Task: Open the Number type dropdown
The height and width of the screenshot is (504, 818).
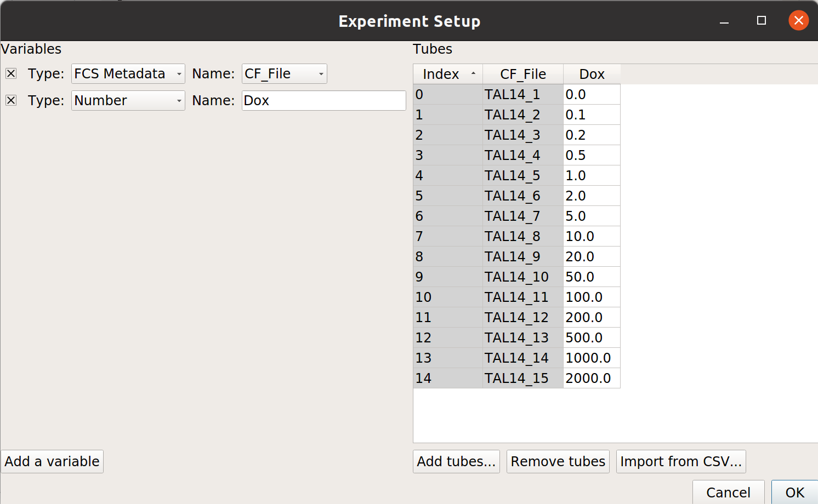Action: pyautogui.click(x=128, y=100)
